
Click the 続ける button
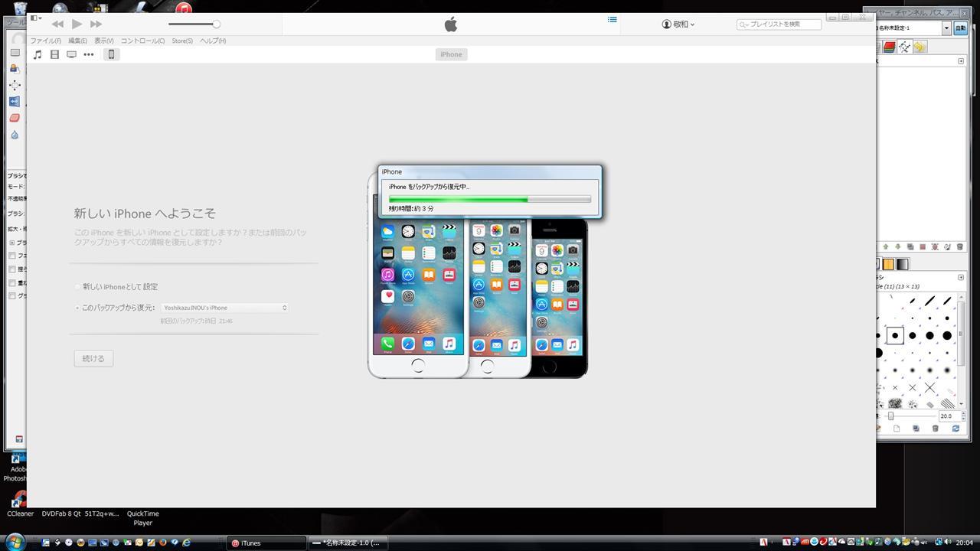point(93,358)
